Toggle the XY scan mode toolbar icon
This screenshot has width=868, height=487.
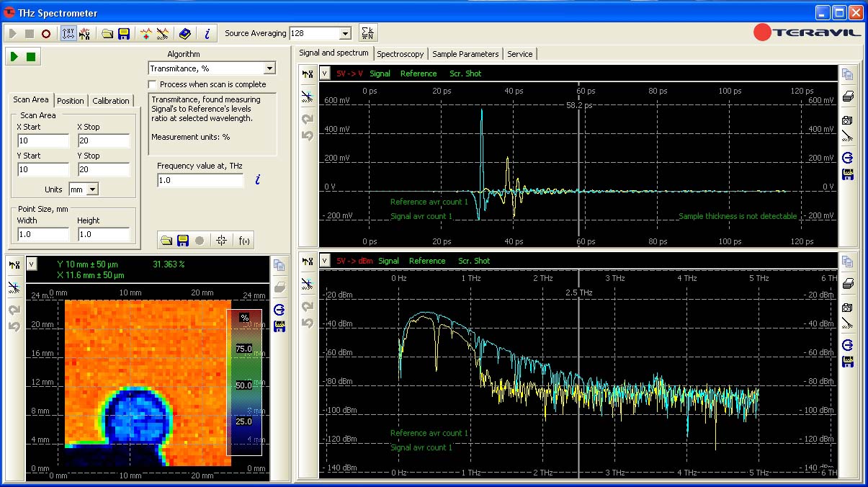pos(68,33)
